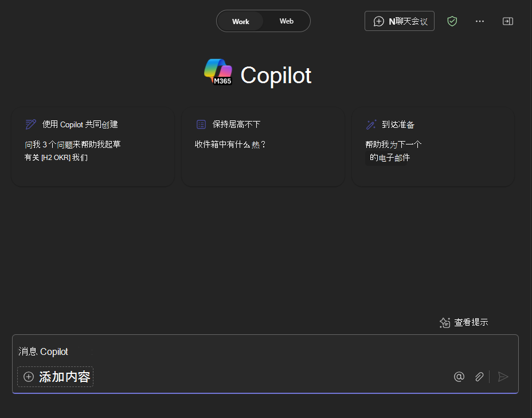
Task: Start a new chat with N聊天会议 button
Action: coord(400,21)
